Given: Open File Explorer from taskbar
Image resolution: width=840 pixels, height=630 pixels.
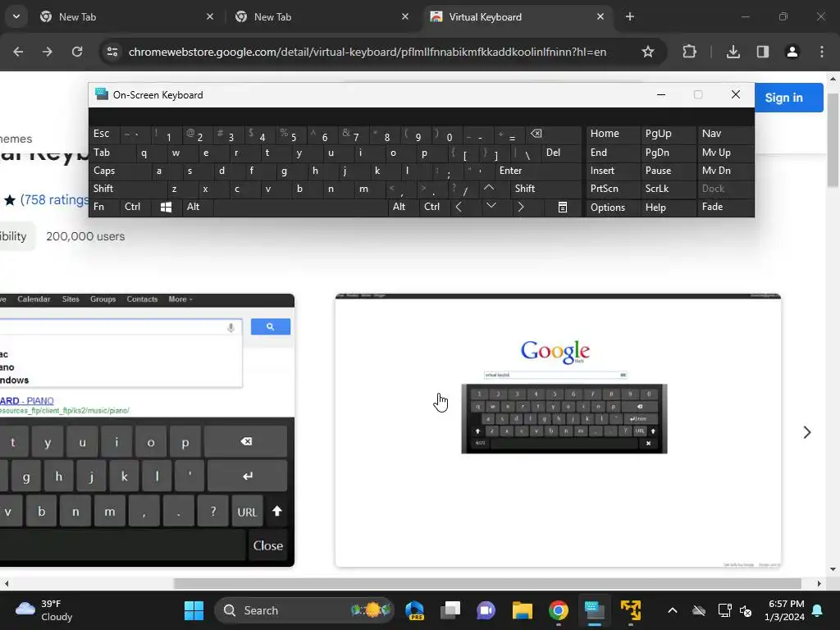Looking at the screenshot, I should coord(523,610).
